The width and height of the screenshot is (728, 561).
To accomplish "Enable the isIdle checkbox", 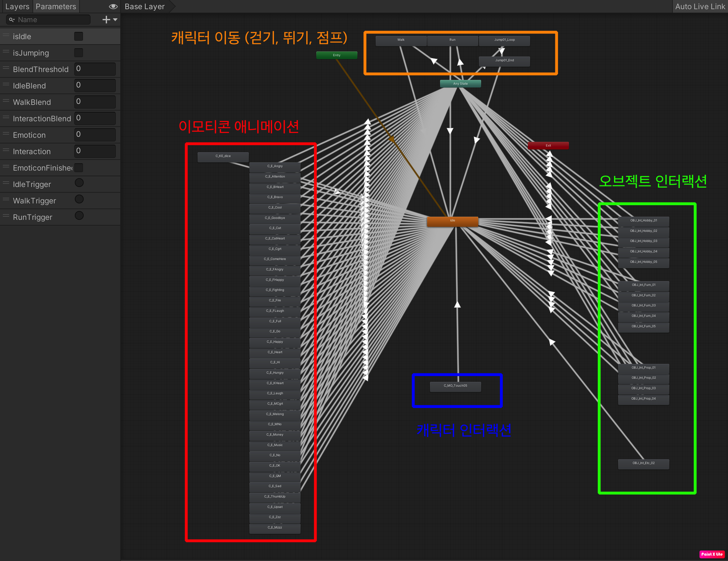I will [79, 36].
